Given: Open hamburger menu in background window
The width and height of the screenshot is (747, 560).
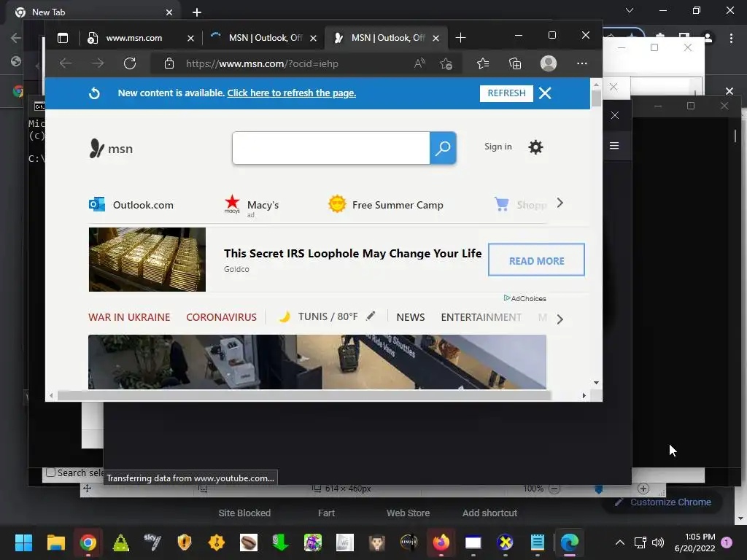Looking at the screenshot, I should (x=614, y=146).
